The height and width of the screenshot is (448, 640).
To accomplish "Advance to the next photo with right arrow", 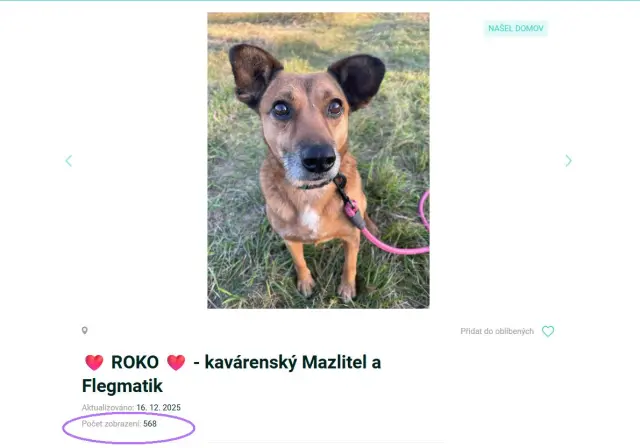I will point(568,161).
